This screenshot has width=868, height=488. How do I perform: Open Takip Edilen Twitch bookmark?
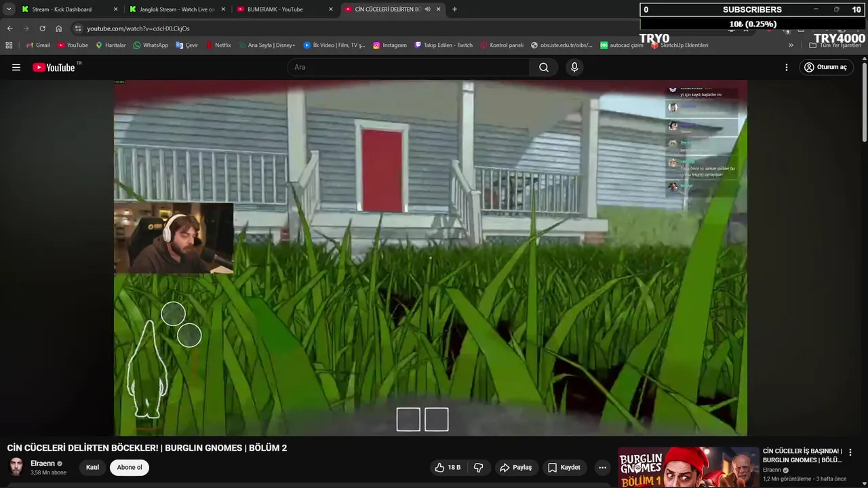coord(443,45)
